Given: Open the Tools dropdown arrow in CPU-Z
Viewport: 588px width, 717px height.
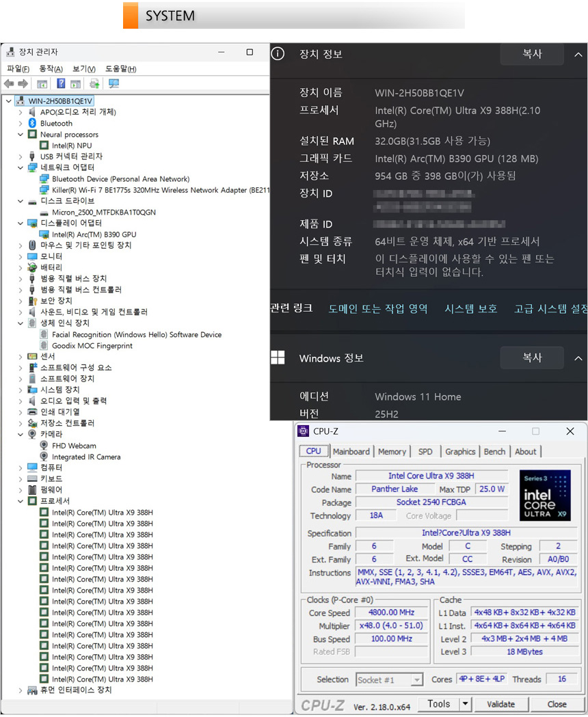Looking at the screenshot, I should click(466, 704).
